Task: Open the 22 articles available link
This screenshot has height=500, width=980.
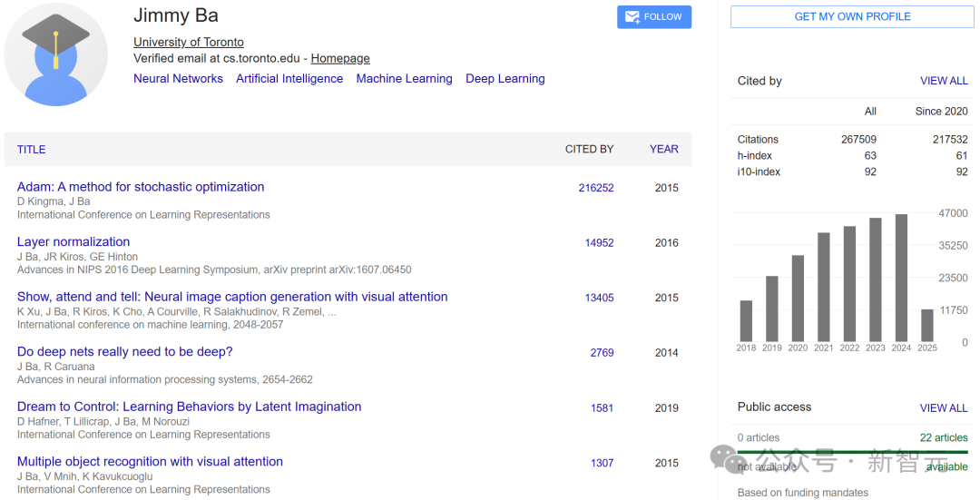Action: 944,437
